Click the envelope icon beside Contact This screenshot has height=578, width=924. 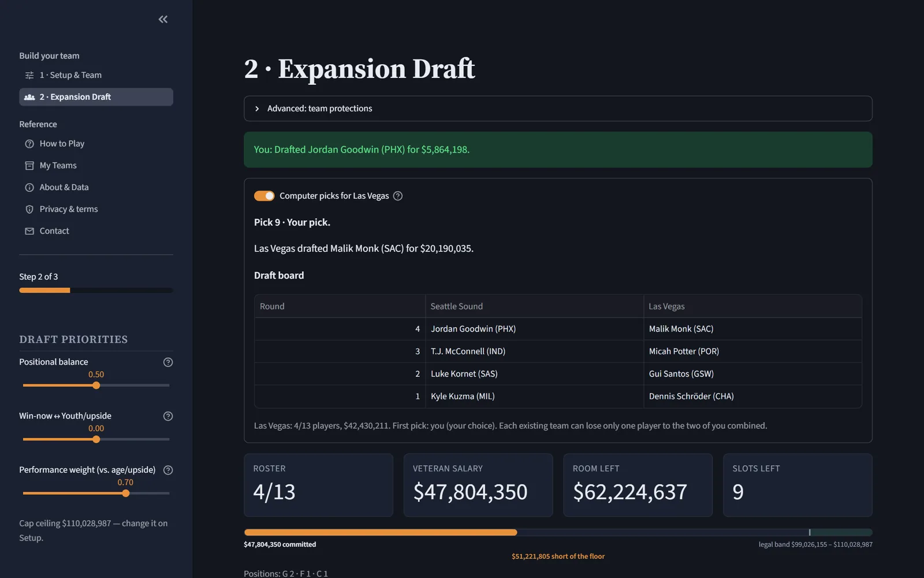coord(29,231)
